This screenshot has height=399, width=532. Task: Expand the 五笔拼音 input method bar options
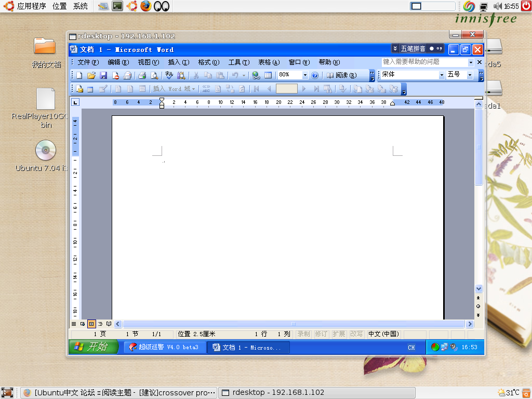coord(395,49)
